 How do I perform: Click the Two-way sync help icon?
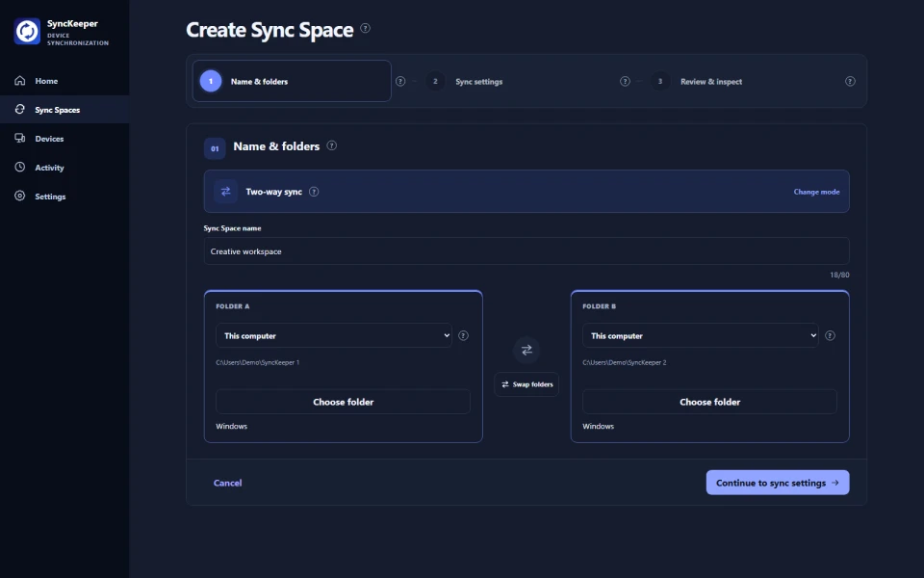[314, 192]
